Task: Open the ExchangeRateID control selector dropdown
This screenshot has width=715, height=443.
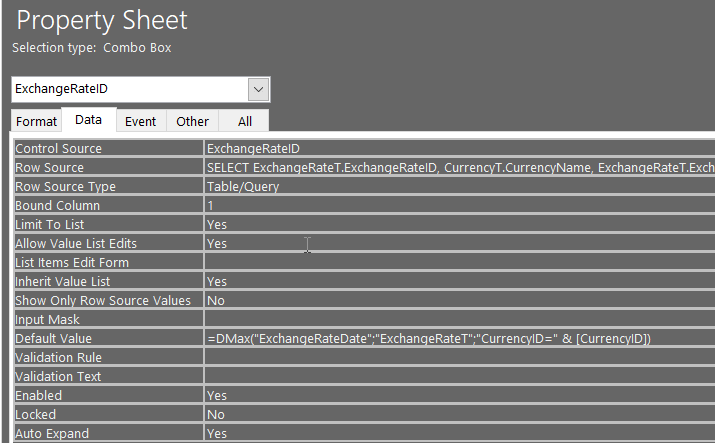Action: click(259, 89)
